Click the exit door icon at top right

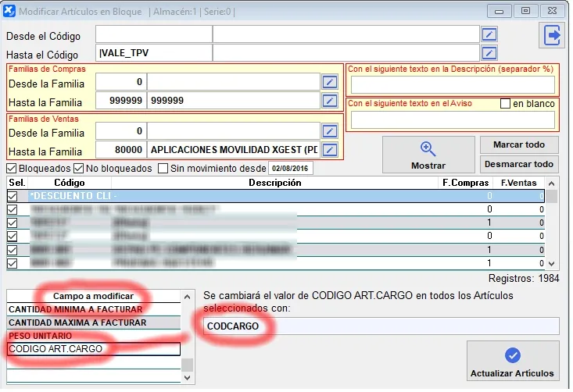pyautogui.click(x=552, y=35)
